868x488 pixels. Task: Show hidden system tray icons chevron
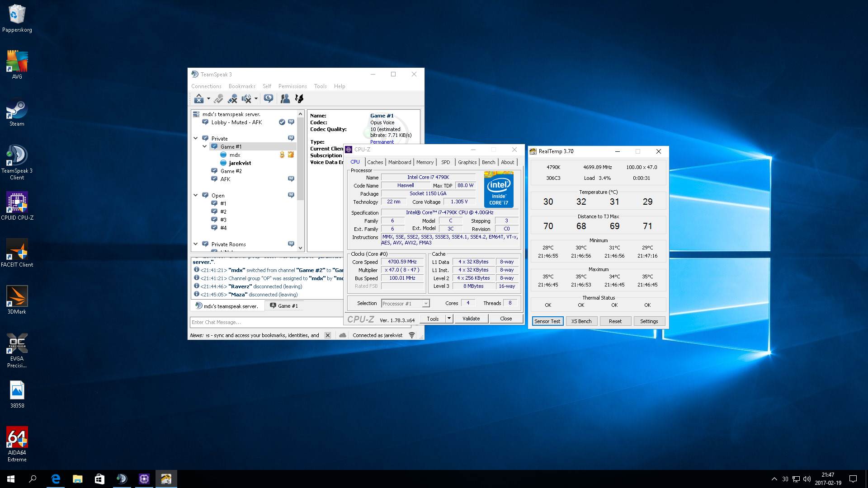774,479
